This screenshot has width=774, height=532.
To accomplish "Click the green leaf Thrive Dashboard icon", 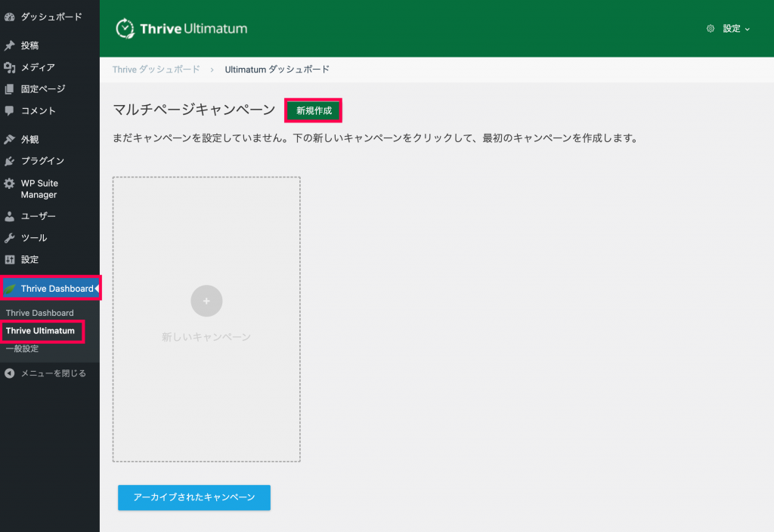I will 10,289.
